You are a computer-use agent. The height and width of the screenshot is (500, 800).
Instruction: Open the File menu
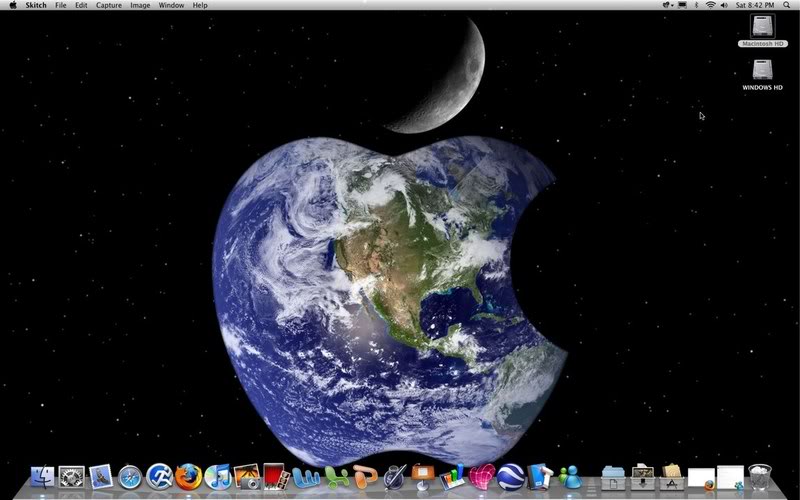pyautogui.click(x=61, y=5)
